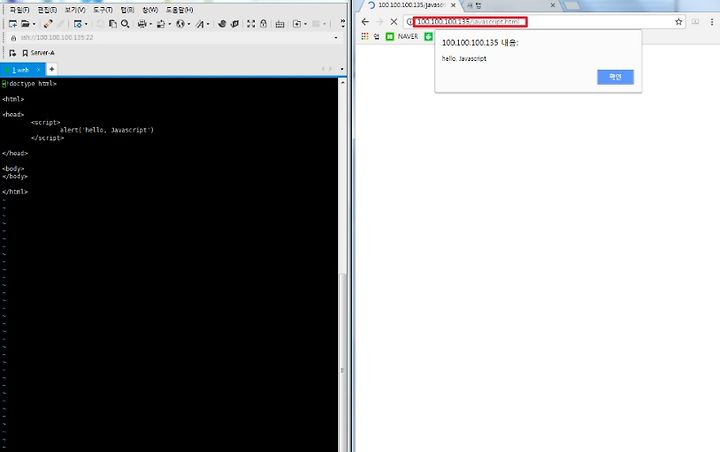The height and width of the screenshot is (452, 720).
Task: Click the Paste clipboard icon in Xshell
Action: (x=112, y=24)
